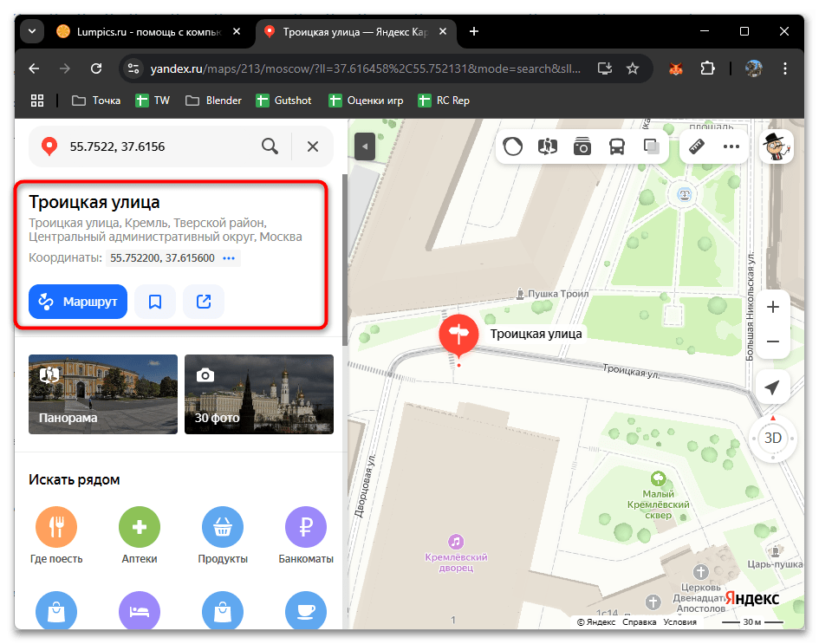
Task: Clear the search with the X button
Action: pyautogui.click(x=312, y=146)
